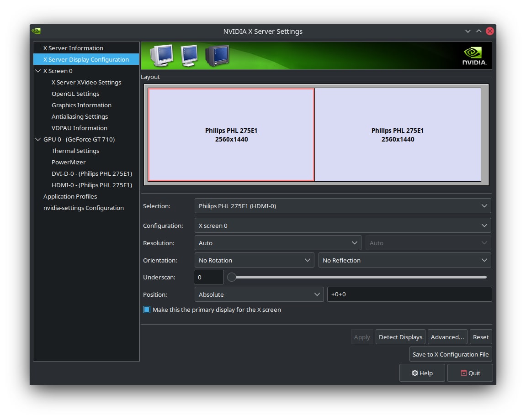Open the disabled refresh rate Auto dropdown
This screenshot has width=526, height=420.
428,243
